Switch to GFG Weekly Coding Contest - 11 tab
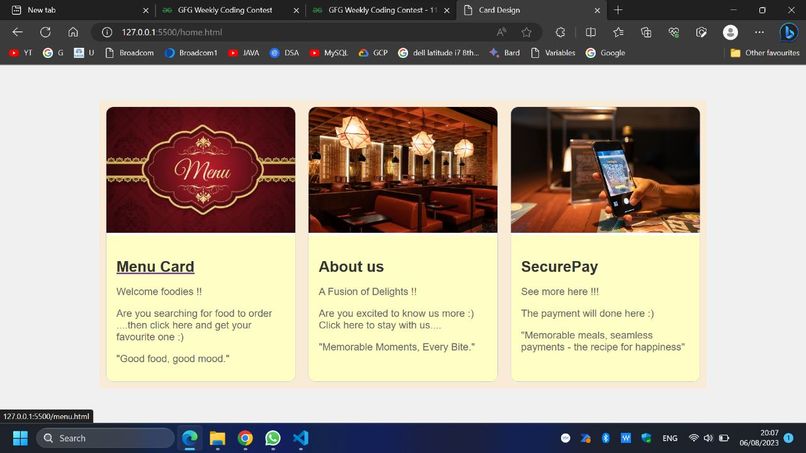 [x=381, y=10]
